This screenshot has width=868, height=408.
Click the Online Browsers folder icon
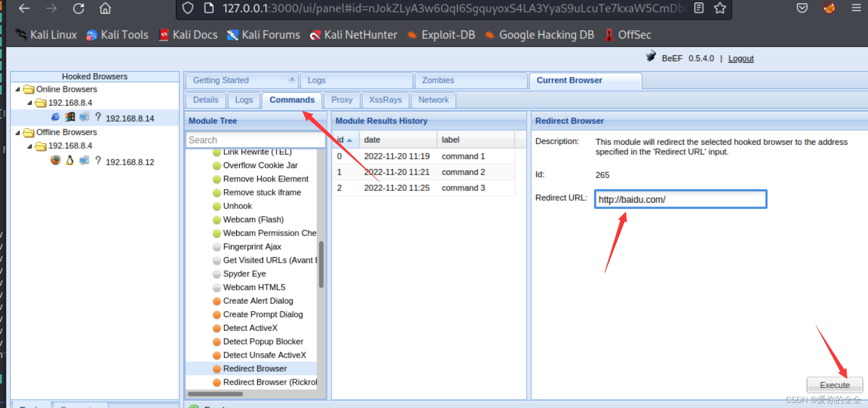tap(29, 89)
